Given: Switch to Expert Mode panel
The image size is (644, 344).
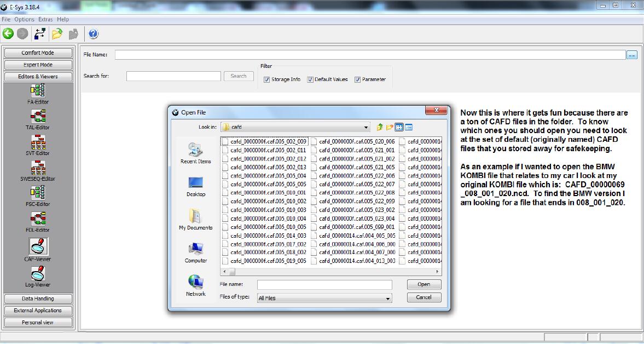Looking at the screenshot, I should click(x=38, y=65).
